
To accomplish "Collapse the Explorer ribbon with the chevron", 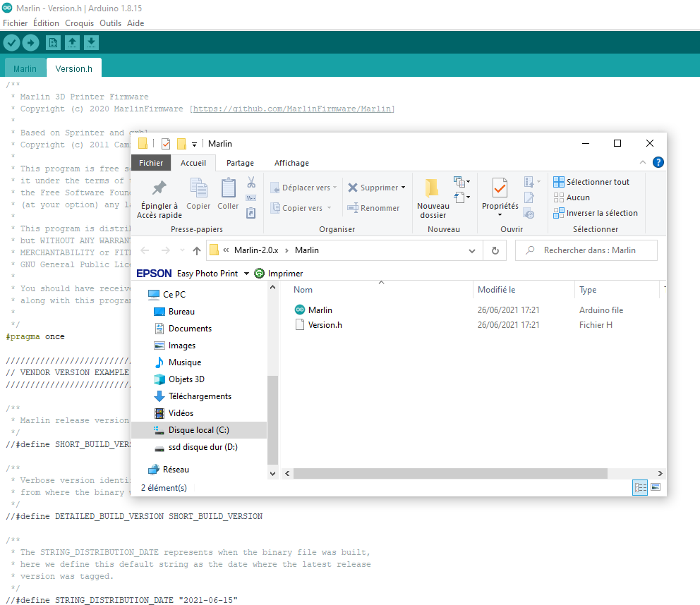I will pos(642,162).
